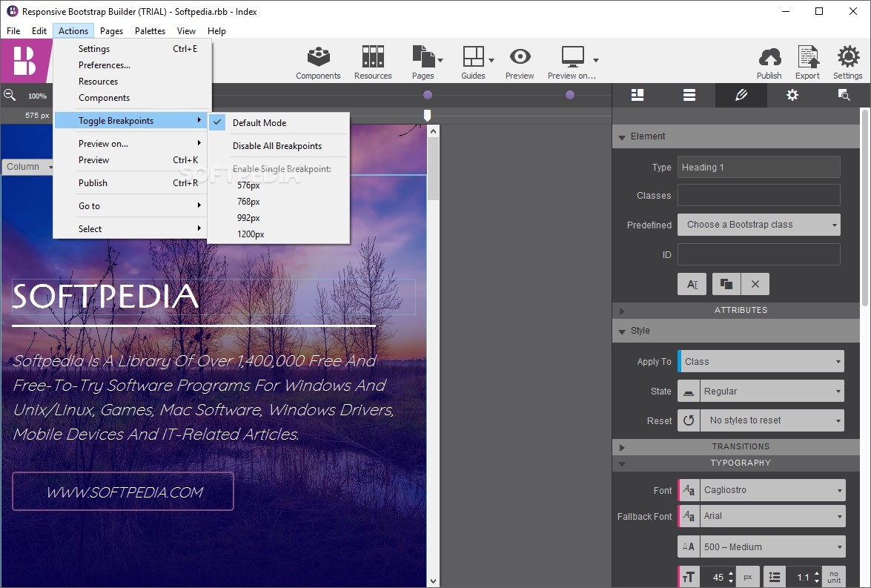Open the Apply To Class dropdown

761,361
